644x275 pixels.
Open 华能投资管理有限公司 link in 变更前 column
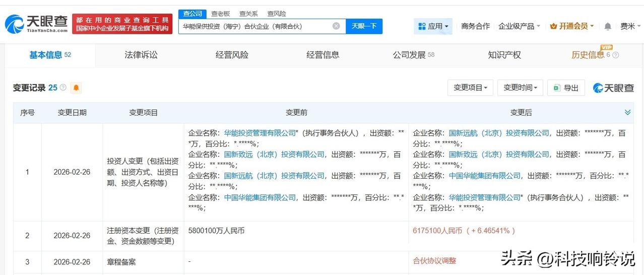tap(260, 133)
